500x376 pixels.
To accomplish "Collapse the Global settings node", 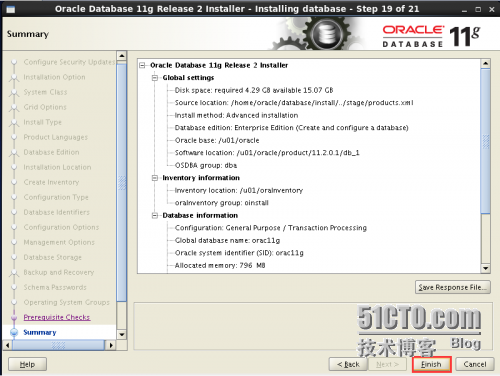I will [155, 78].
